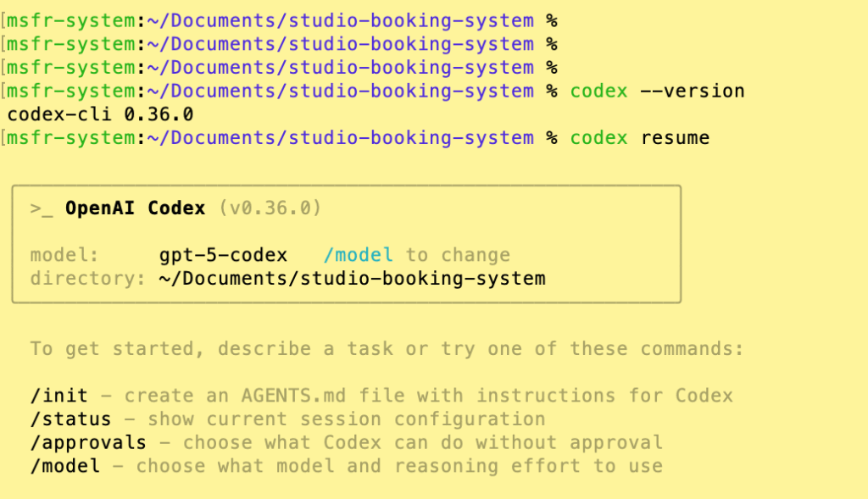Click the 'model:' label in the Codex box
868x499 pixels.
click(x=64, y=255)
